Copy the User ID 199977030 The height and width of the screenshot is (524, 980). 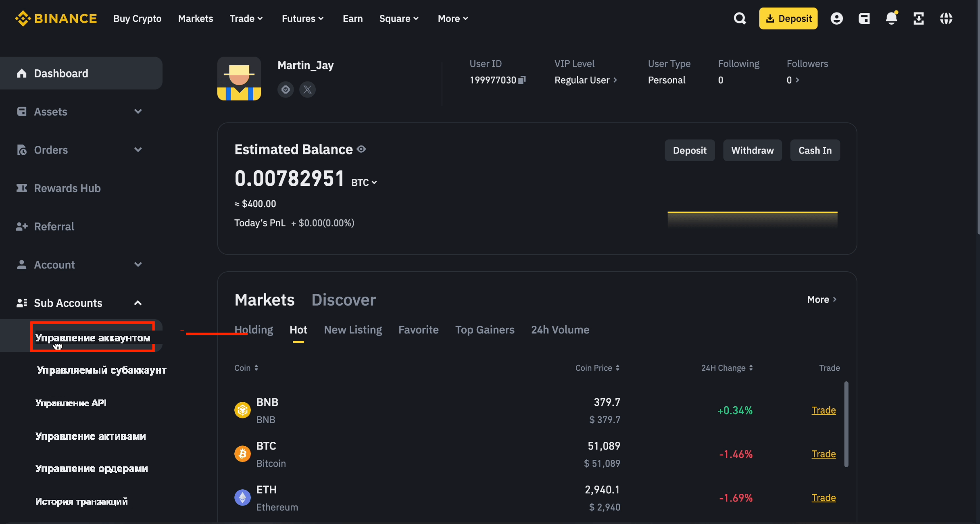point(522,80)
